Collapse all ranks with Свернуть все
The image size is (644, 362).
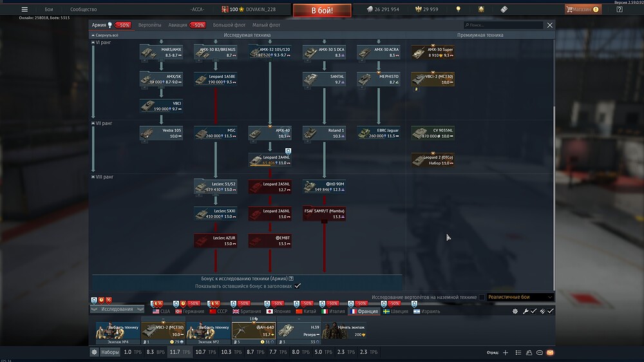click(105, 35)
